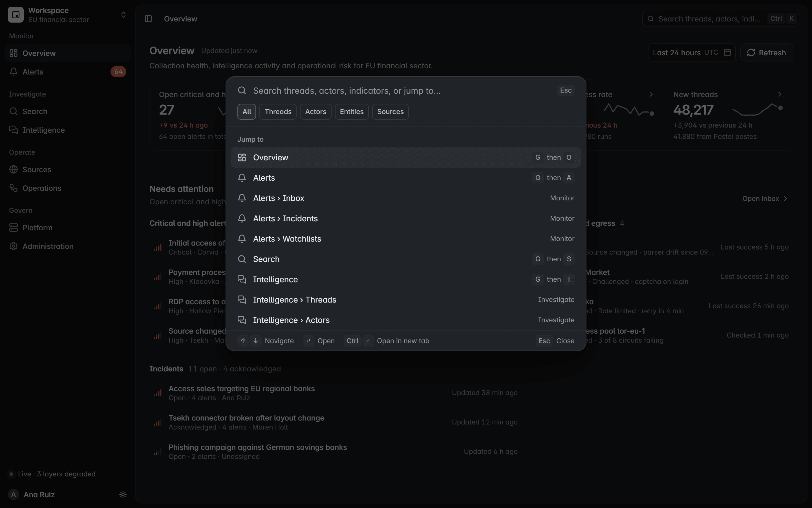Screen dimensions: 812x508
Task: Jump to Intelligence › Actors
Action: tap(406, 320)
